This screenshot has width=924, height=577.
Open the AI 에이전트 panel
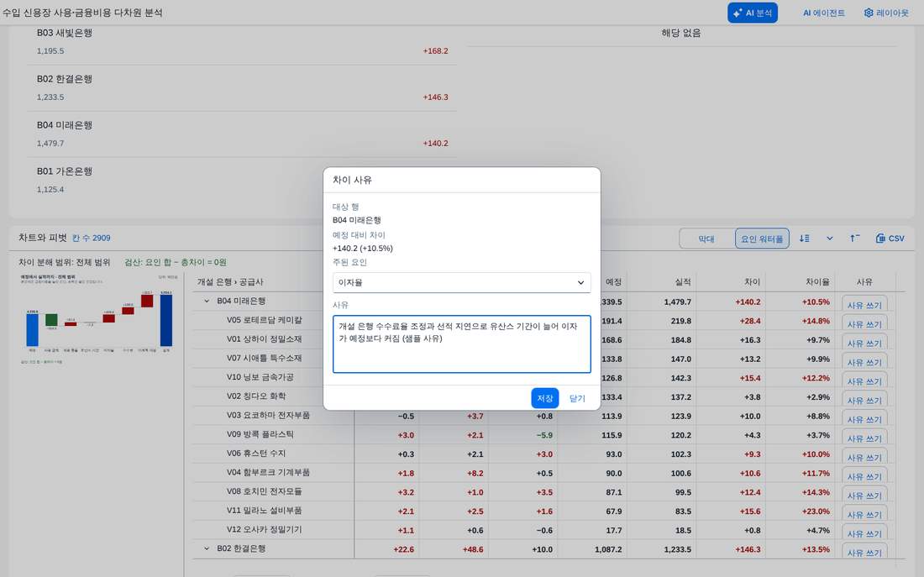point(823,13)
